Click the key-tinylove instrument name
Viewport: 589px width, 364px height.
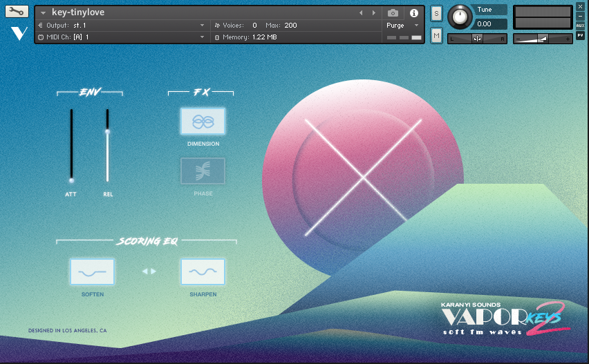tap(78, 12)
